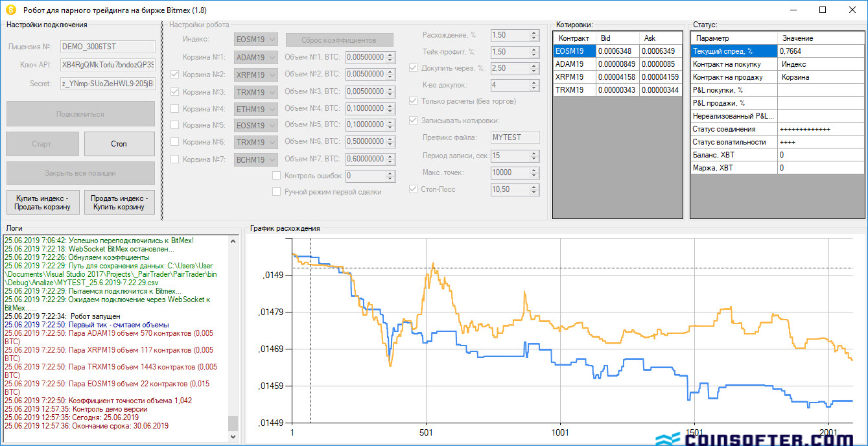Click Купить индекс - Продать корзину button

click(x=43, y=202)
